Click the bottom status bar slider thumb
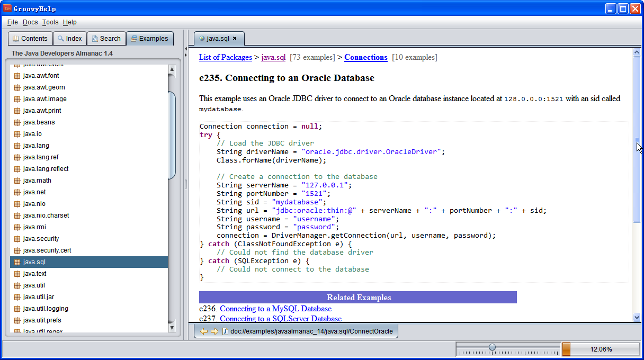Viewport: 644px width, 360px height. tap(492, 347)
